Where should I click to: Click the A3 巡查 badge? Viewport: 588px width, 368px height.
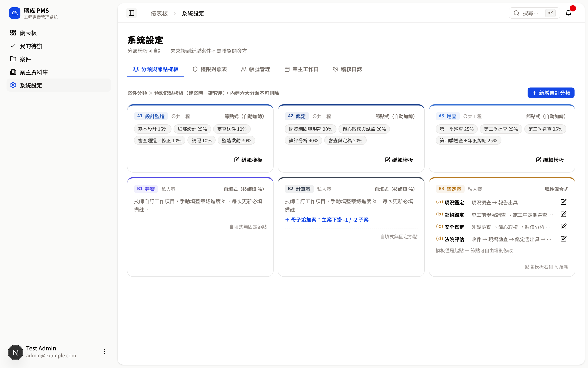448,116
